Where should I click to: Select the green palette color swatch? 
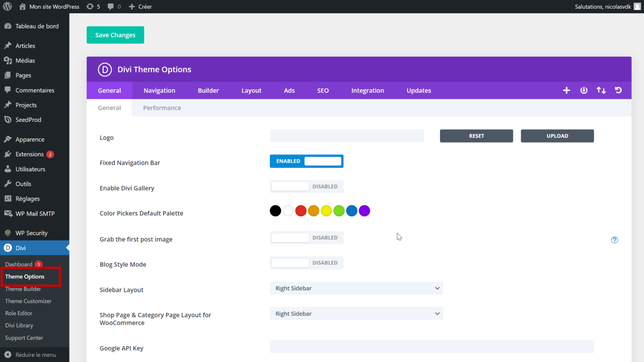click(339, 211)
